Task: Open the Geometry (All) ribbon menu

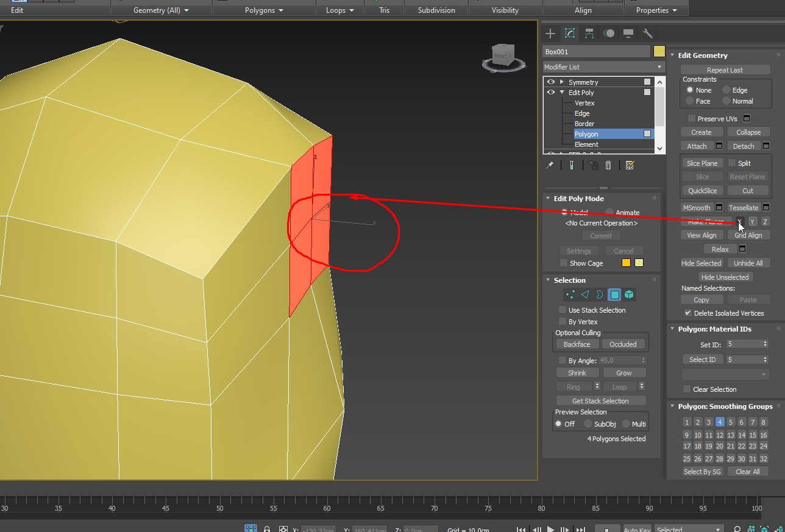Action: point(161,10)
